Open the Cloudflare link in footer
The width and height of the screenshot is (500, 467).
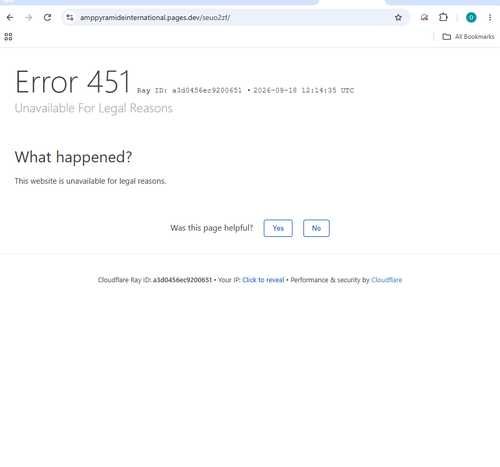(x=387, y=280)
